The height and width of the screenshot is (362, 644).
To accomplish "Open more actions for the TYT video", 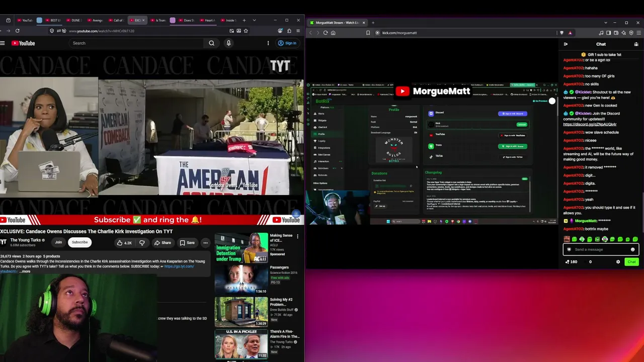I will pyautogui.click(x=205, y=243).
